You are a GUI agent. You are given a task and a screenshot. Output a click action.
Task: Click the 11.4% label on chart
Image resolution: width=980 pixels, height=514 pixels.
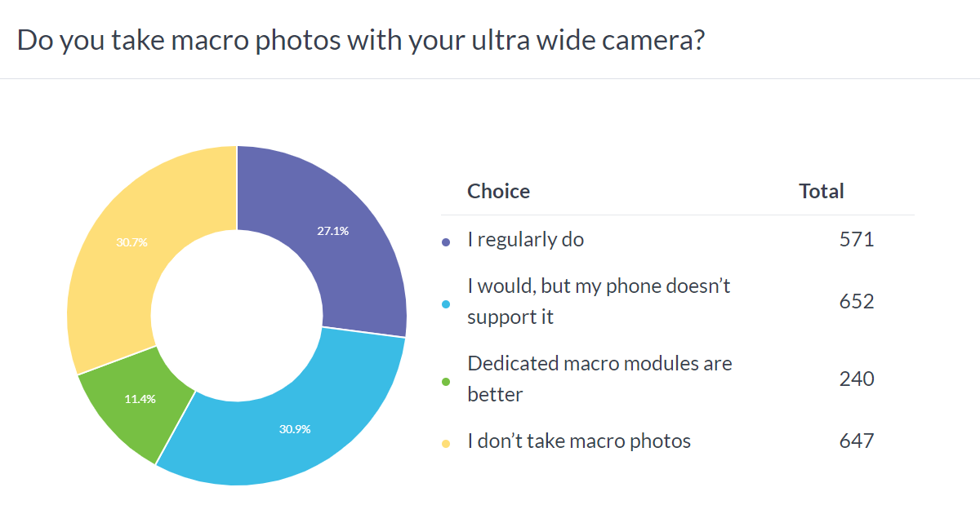pyautogui.click(x=140, y=399)
